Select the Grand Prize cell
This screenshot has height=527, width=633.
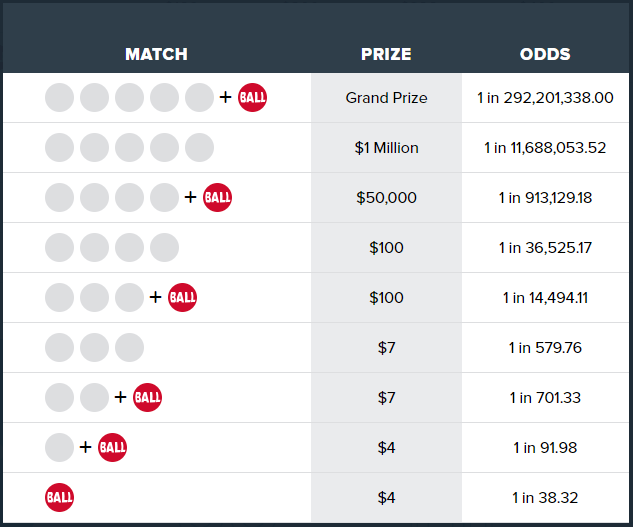386,98
